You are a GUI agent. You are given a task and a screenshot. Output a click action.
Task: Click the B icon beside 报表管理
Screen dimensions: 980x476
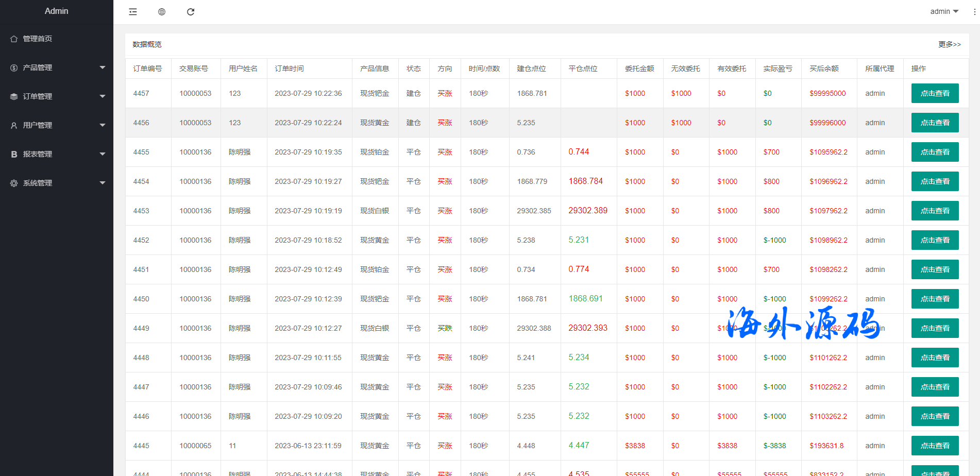pos(14,154)
